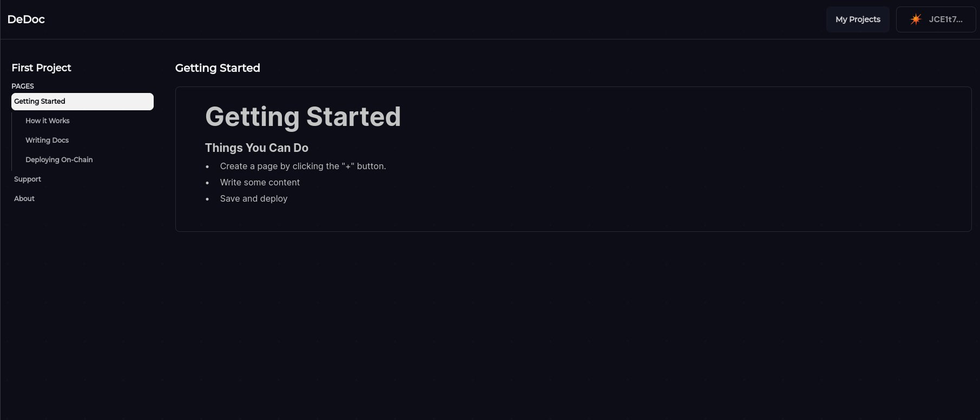Click the 'Write some content' list item
The image size is (980, 420).
(260, 183)
